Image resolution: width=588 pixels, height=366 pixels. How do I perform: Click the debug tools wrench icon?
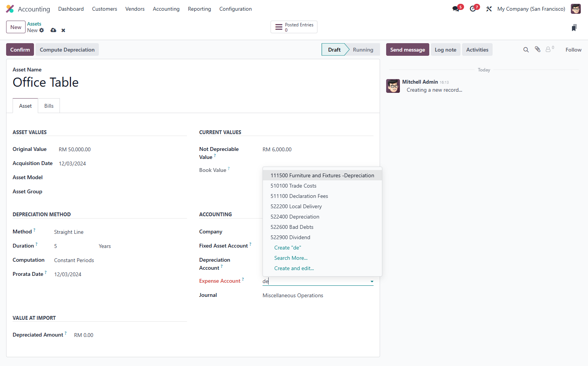click(x=489, y=9)
